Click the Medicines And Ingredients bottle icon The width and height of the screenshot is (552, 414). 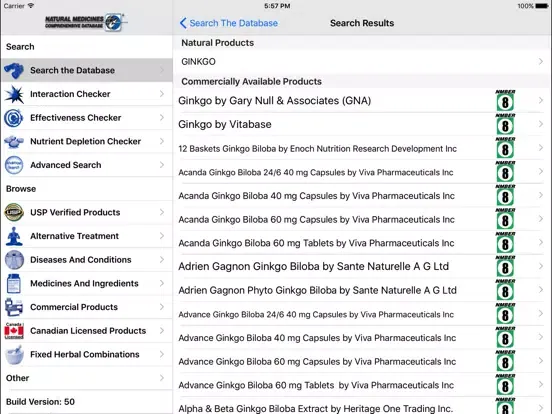[x=14, y=283]
